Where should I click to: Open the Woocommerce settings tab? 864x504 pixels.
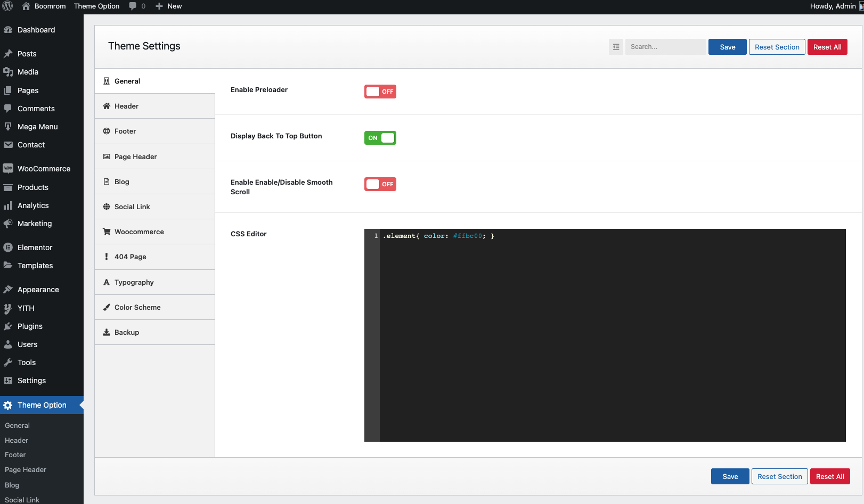pos(155,232)
